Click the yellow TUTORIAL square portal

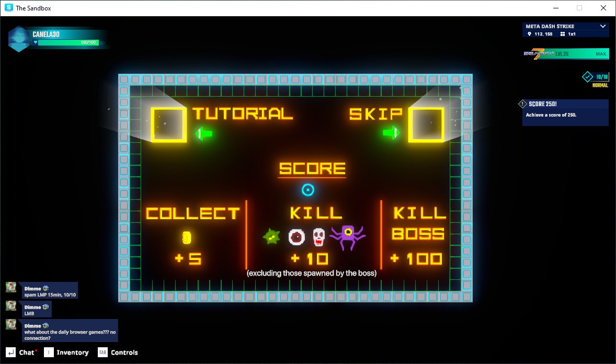169,124
